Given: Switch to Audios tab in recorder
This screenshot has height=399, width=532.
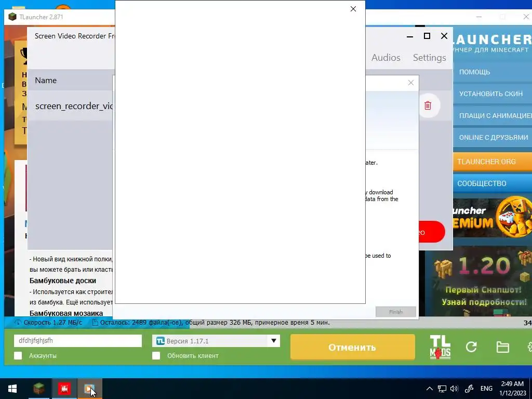Looking at the screenshot, I should [386, 58].
